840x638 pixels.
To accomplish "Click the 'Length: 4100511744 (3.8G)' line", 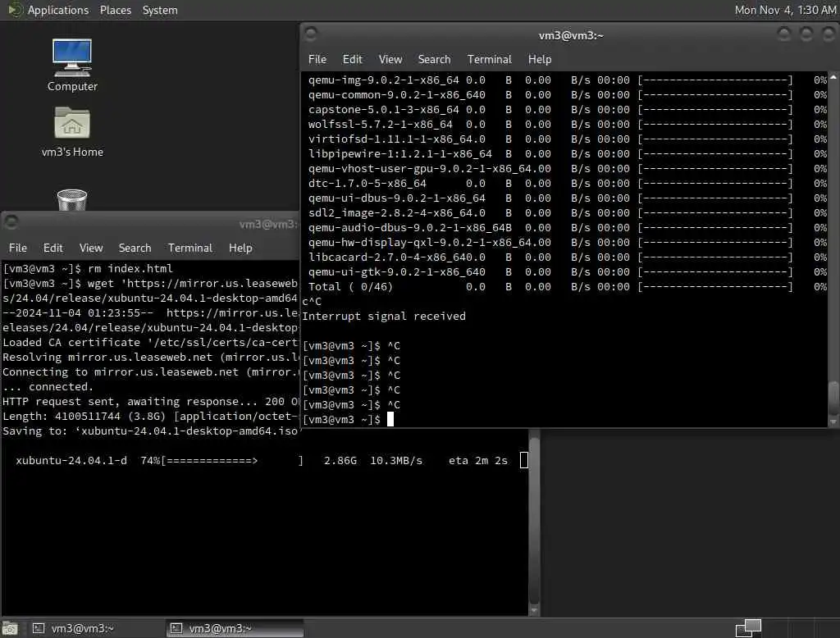I will (150, 417).
